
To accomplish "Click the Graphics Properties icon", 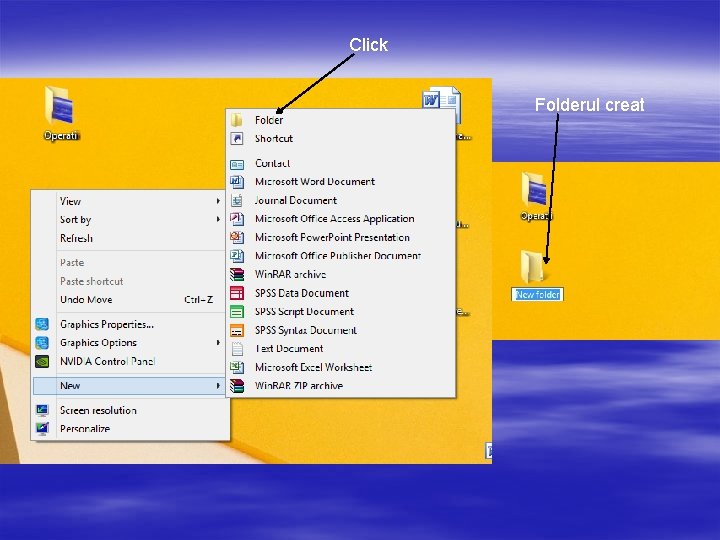I will pyautogui.click(x=42, y=324).
